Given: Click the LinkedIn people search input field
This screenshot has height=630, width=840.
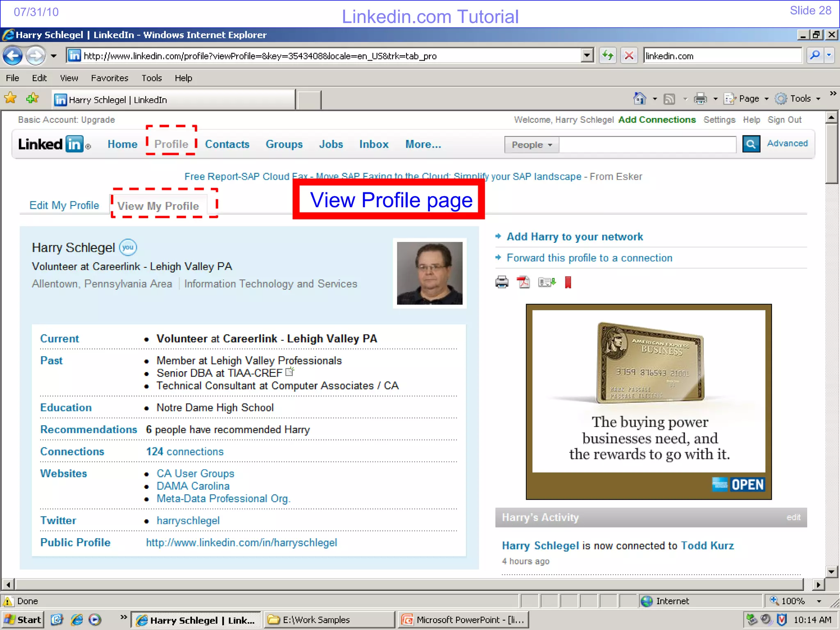Looking at the screenshot, I should pos(647,145).
